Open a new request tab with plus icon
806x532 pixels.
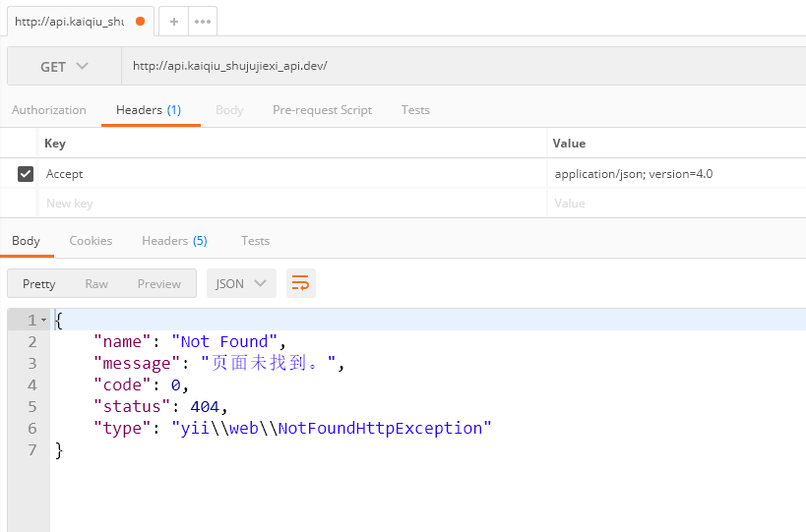[x=173, y=21]
